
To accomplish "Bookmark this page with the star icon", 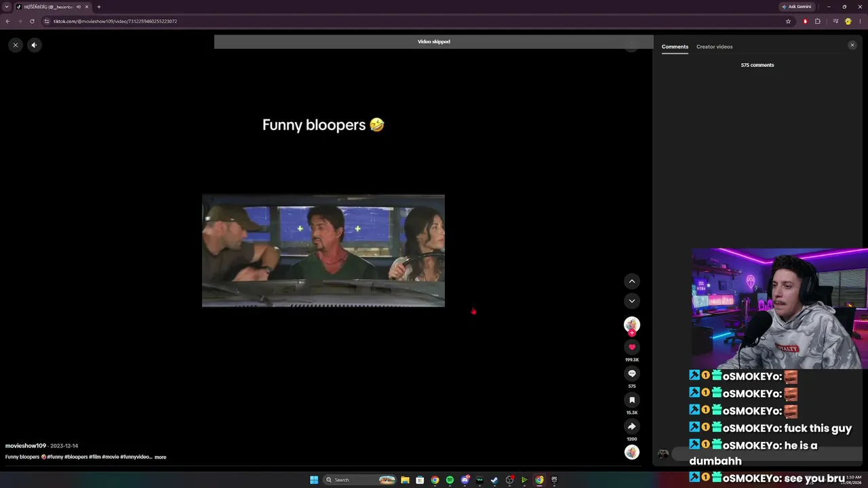I will point(788,21).
